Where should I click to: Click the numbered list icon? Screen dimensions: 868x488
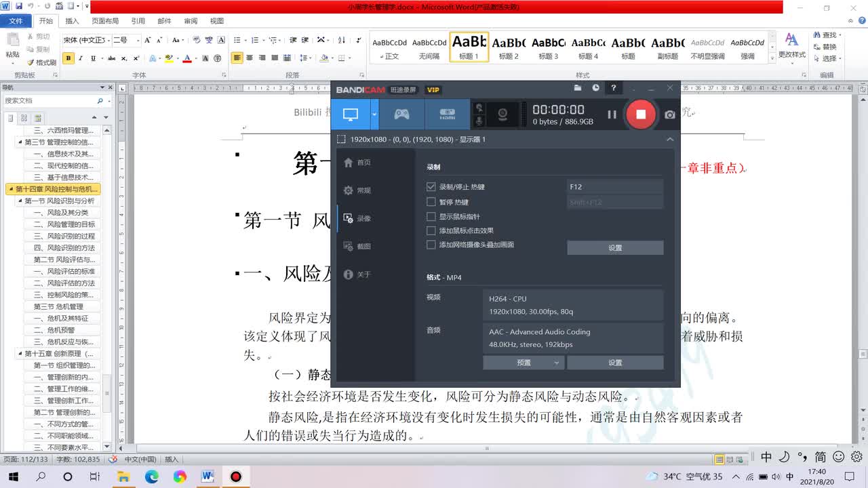(254, 40)
